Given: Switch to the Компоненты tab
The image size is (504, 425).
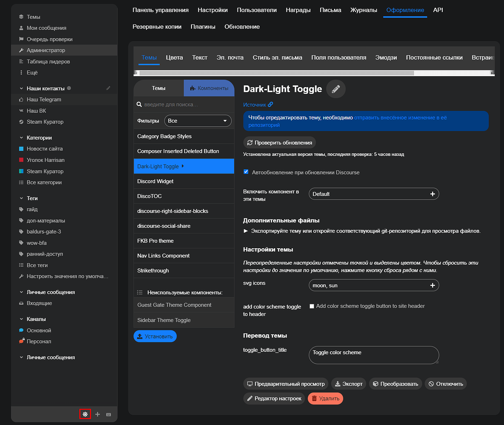Looking at the screenshot, I should click(x=209, y=88).
